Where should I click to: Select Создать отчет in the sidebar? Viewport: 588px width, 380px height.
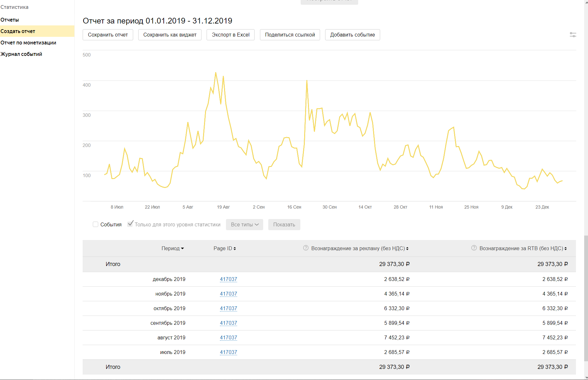pos(18,31)
